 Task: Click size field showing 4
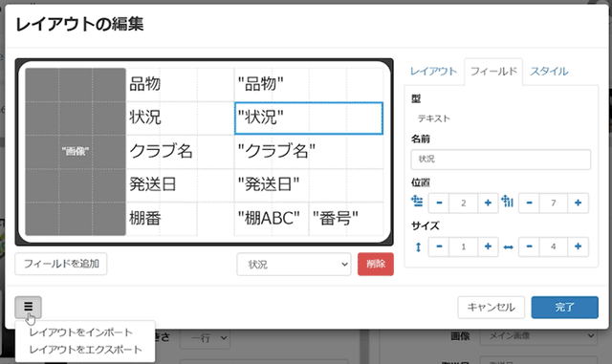554,246
